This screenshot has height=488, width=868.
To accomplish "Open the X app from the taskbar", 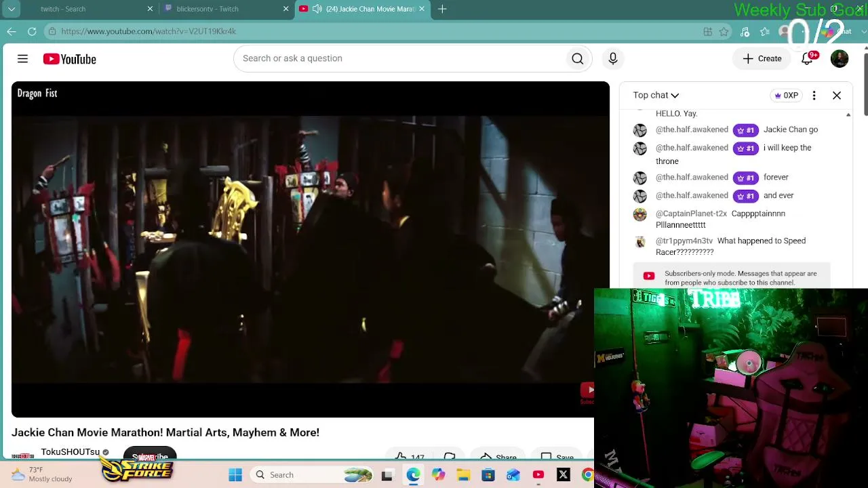I will [563, 475].
